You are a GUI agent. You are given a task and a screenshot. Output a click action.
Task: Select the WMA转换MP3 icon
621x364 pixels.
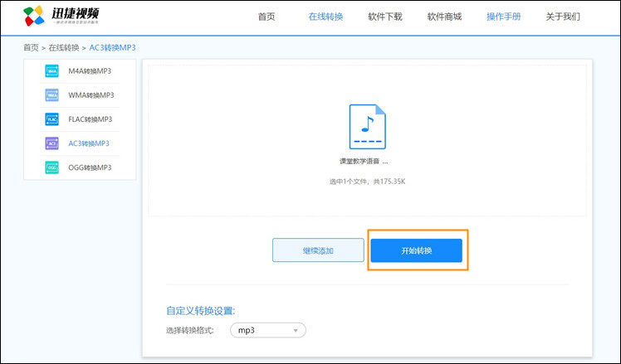51,95
